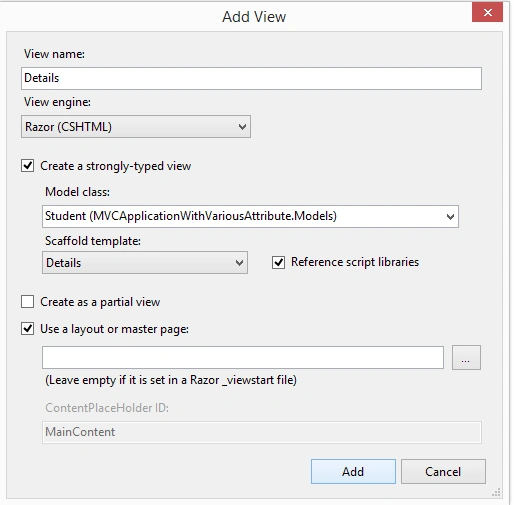Enable Create as a partial view

(27, 302)
